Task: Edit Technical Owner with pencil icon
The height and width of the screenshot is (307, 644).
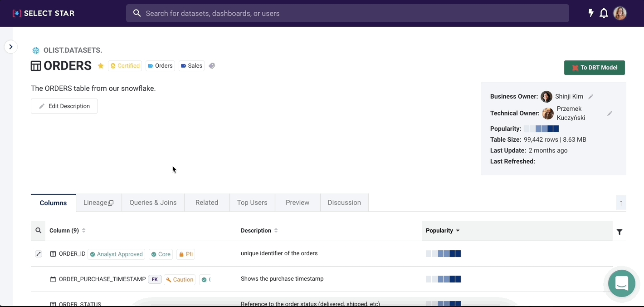Action: (610, 114)
